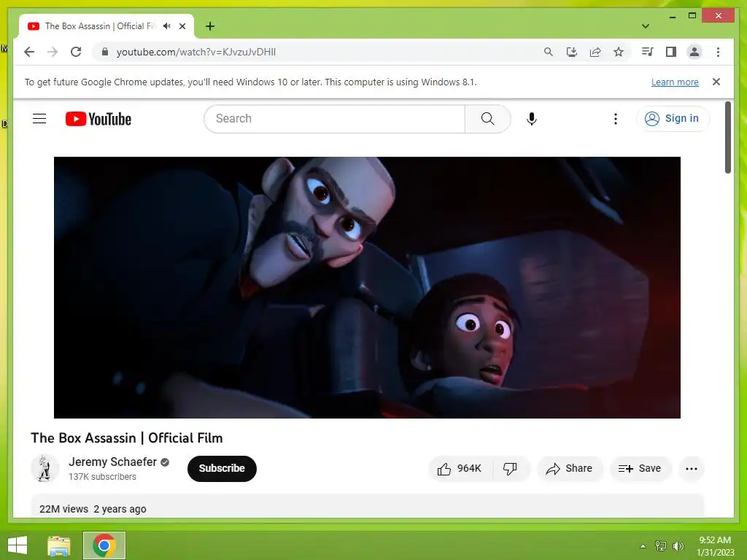Show Chrome side panel
The image size is (747, 560).
coord(671,52)
